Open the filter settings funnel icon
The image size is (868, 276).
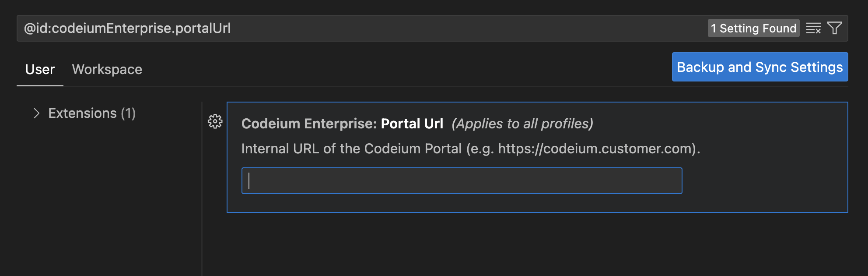click(x=835, y=28)
